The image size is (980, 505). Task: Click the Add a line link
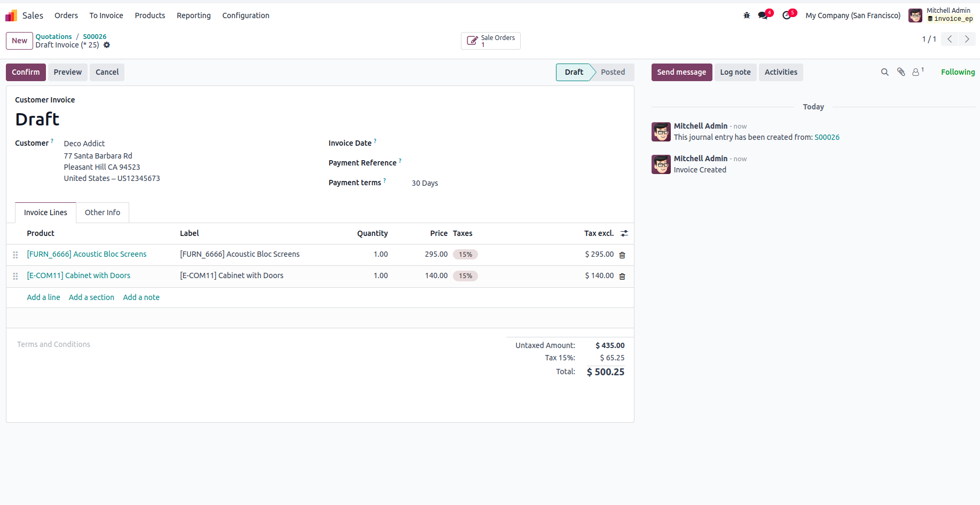coord(43,297)
